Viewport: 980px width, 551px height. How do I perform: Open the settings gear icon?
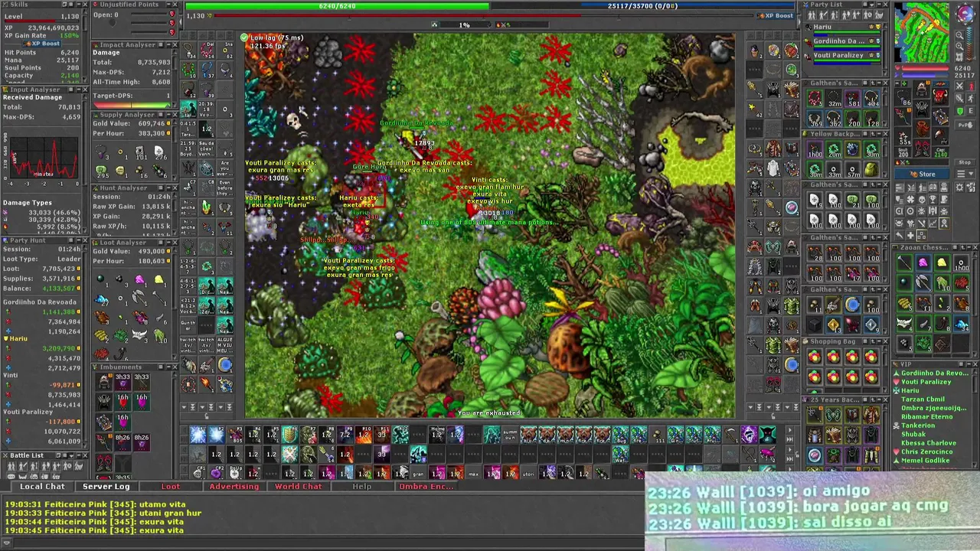pos(959,187)
